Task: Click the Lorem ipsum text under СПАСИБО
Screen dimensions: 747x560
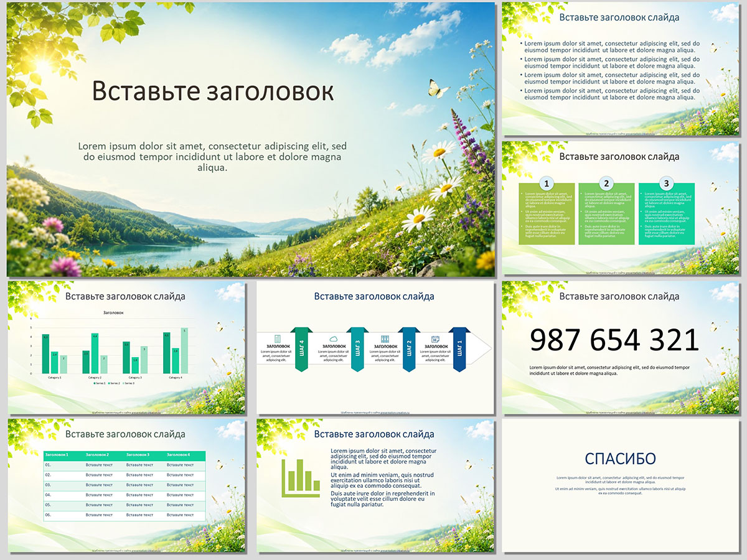Action: [x=620, y=480]
